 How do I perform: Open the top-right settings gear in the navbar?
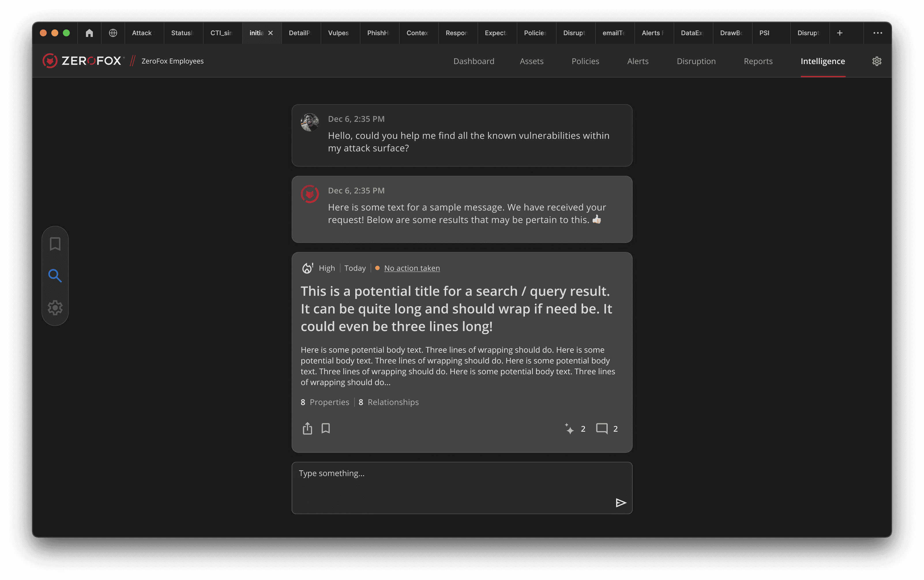[876, 61]
